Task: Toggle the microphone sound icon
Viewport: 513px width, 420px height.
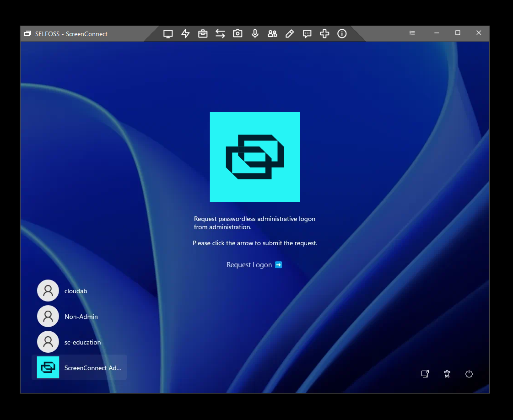Action: 255,34
